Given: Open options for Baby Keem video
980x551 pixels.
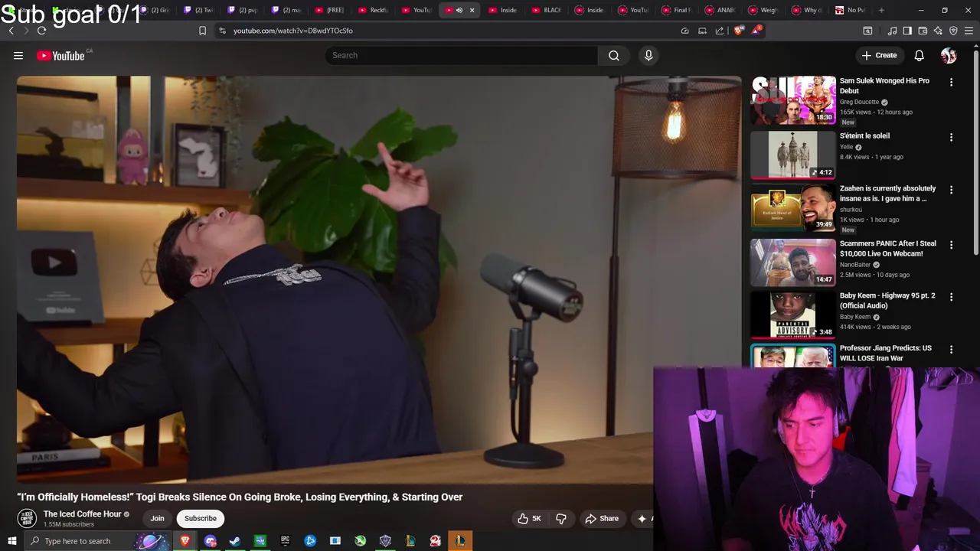Looking at the screenshot, I should 951,296.
